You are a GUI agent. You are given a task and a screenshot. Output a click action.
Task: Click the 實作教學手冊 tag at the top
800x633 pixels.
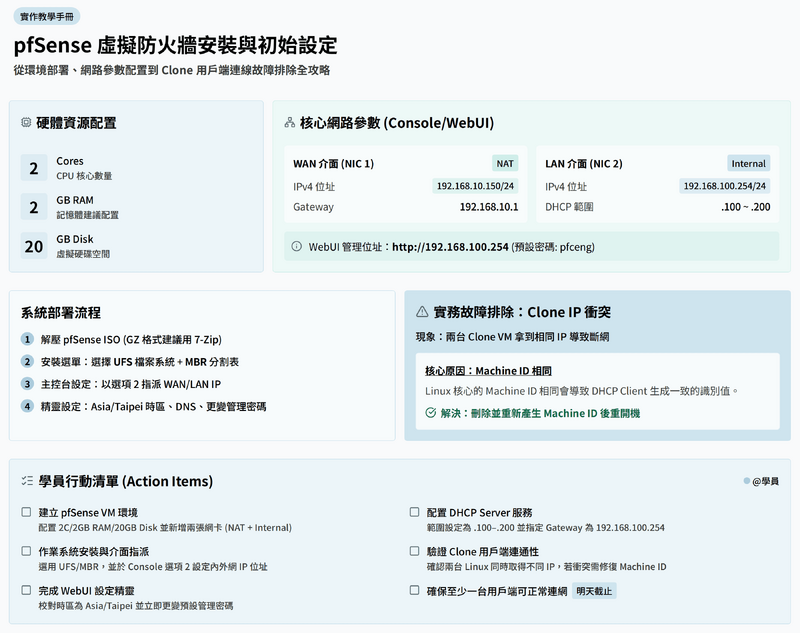pyautogui.click(x=47, y=17)
